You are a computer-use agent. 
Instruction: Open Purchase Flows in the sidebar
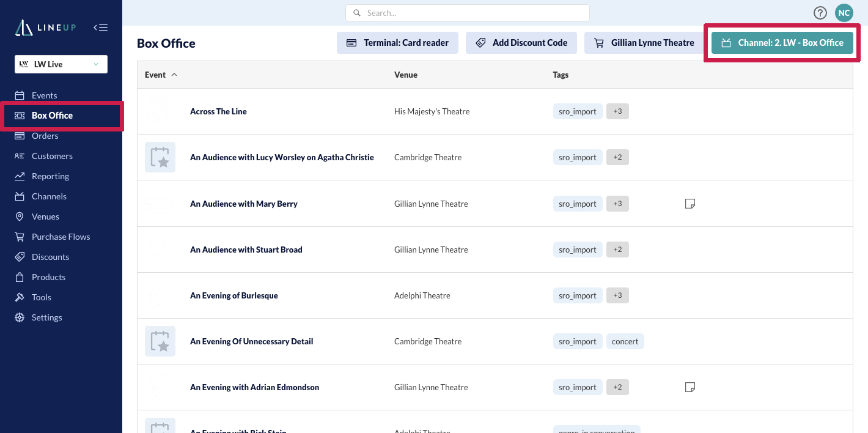[x=61, y=237]
